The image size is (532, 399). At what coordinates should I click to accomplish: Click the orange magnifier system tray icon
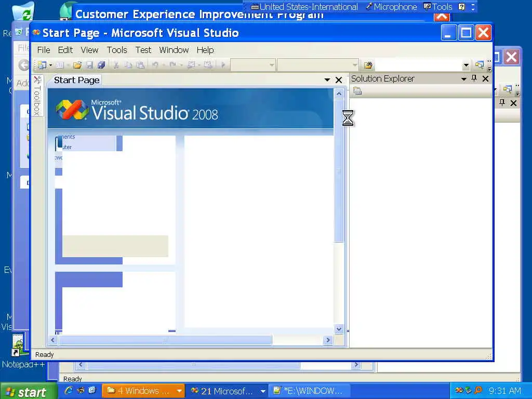(478, 390)
